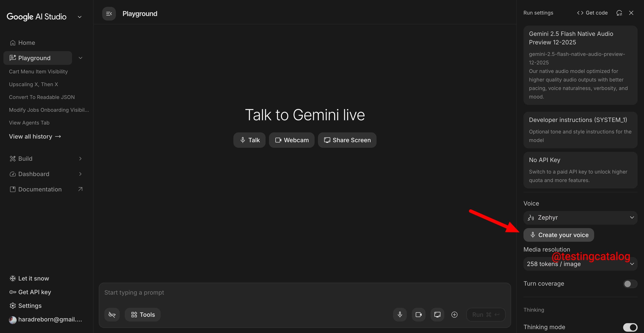
Task: Open the Webcam input option
Action: [291, 140]
